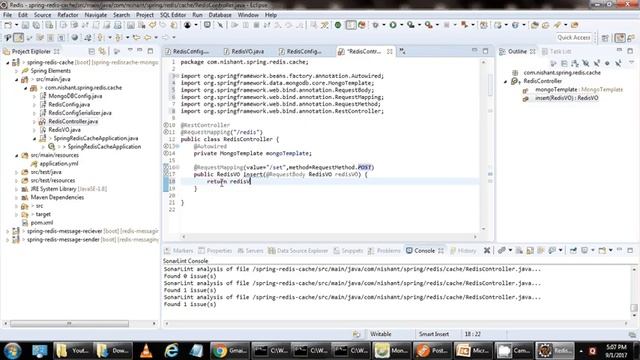Open the Chrome Gmail taskbar button
This screenshot has height=360, width=640.
point(229,351)
